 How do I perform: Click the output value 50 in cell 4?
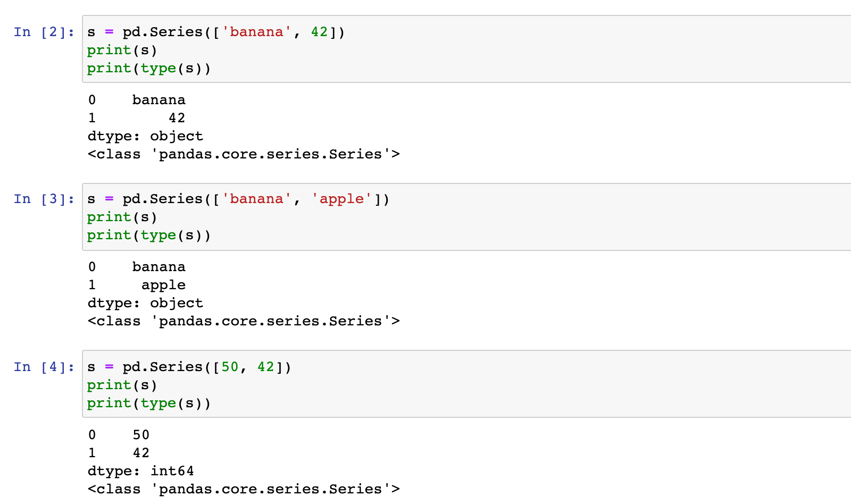[x=141, y=435]
